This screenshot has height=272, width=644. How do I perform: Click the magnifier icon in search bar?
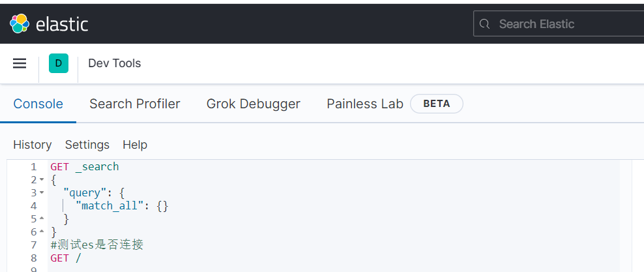click(x=484, y=24)
